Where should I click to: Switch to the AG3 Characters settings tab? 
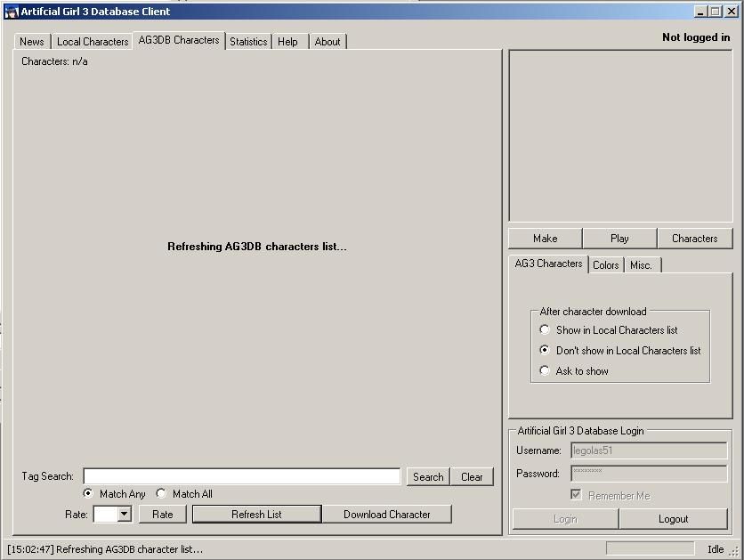(548, 264)
